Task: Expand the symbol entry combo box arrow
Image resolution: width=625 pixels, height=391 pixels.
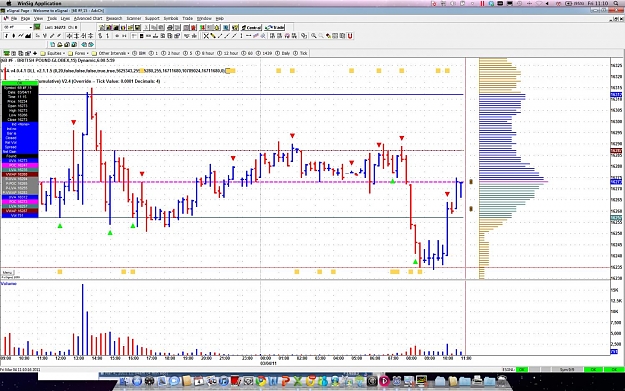Action: pos(30,27)
